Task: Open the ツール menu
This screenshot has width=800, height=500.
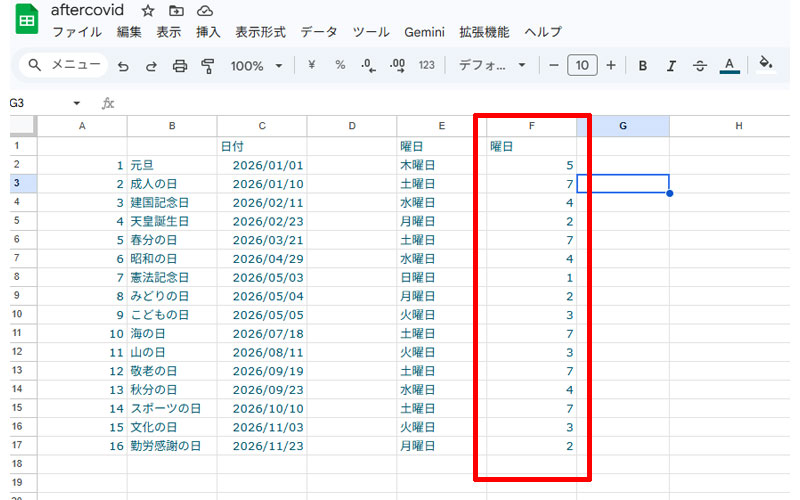Action: coord(371,32)
